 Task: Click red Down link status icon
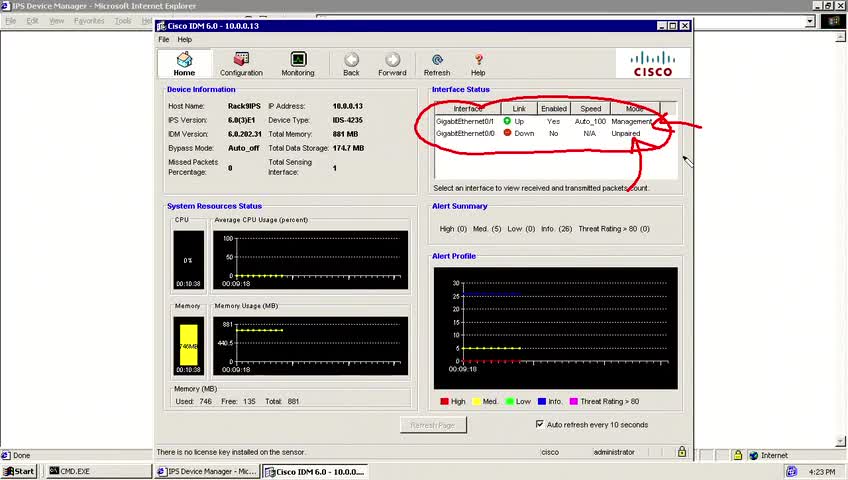point(507,133)
